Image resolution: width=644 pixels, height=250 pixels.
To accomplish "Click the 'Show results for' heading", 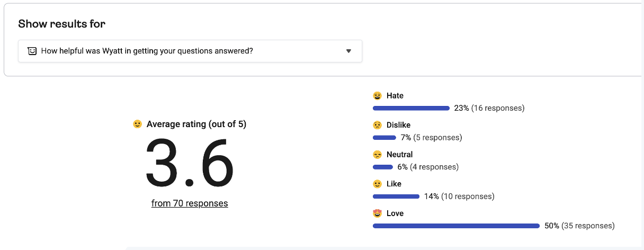I will (x=61, y=24).
